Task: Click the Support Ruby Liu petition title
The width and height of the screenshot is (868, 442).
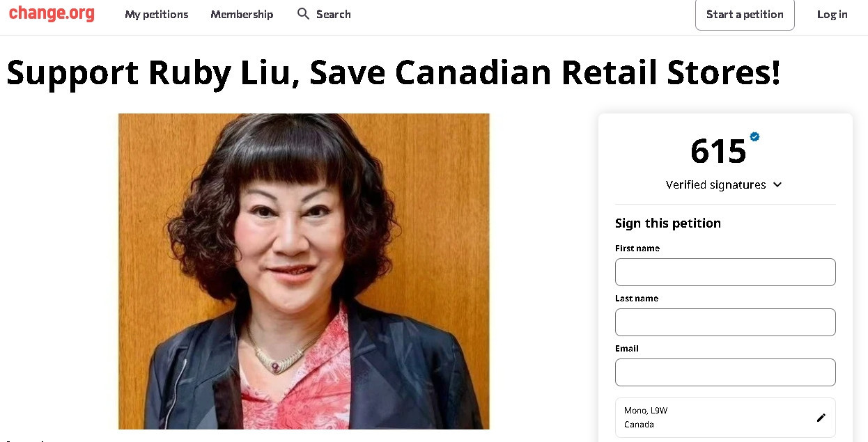Action: coord(394,72)
